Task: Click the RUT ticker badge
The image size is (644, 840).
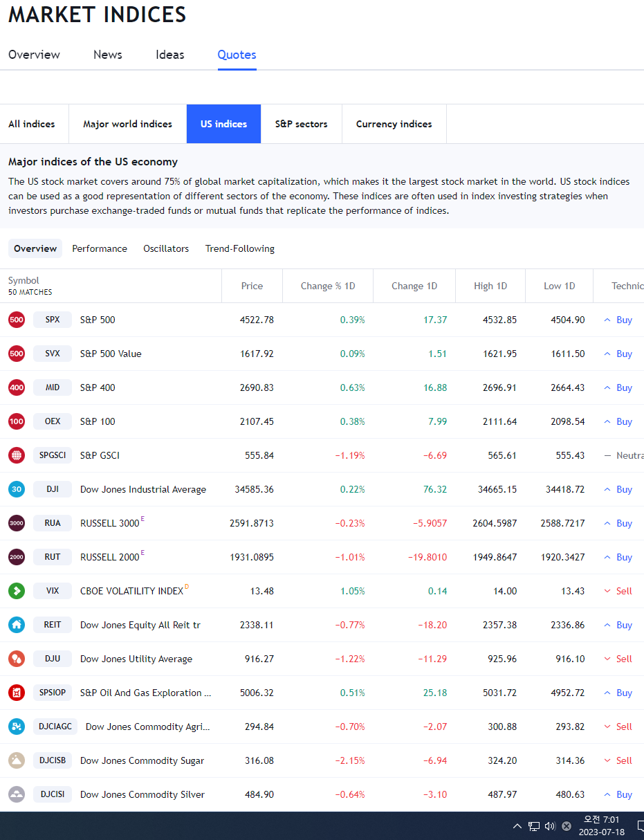Action: 53,557
